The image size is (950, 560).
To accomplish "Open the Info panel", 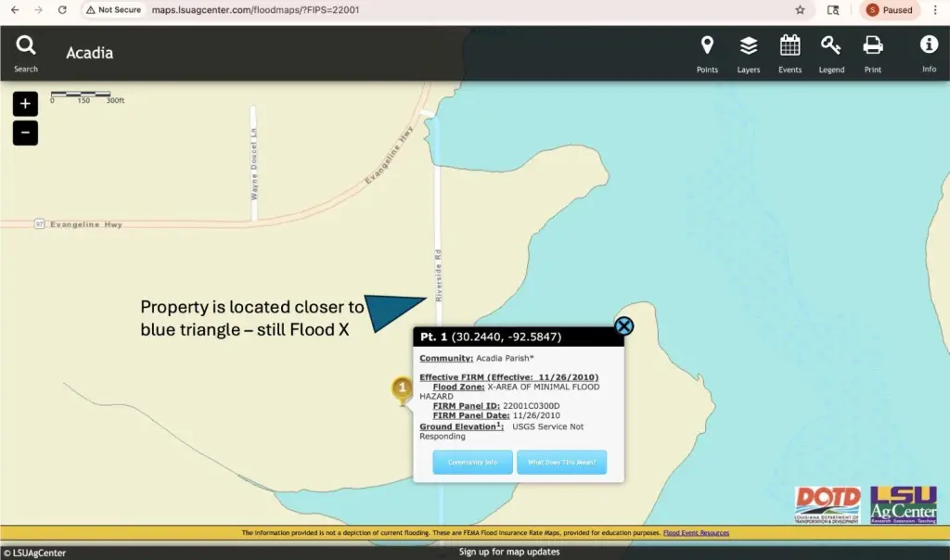I will pyautogui.click(x=929, y=53).
